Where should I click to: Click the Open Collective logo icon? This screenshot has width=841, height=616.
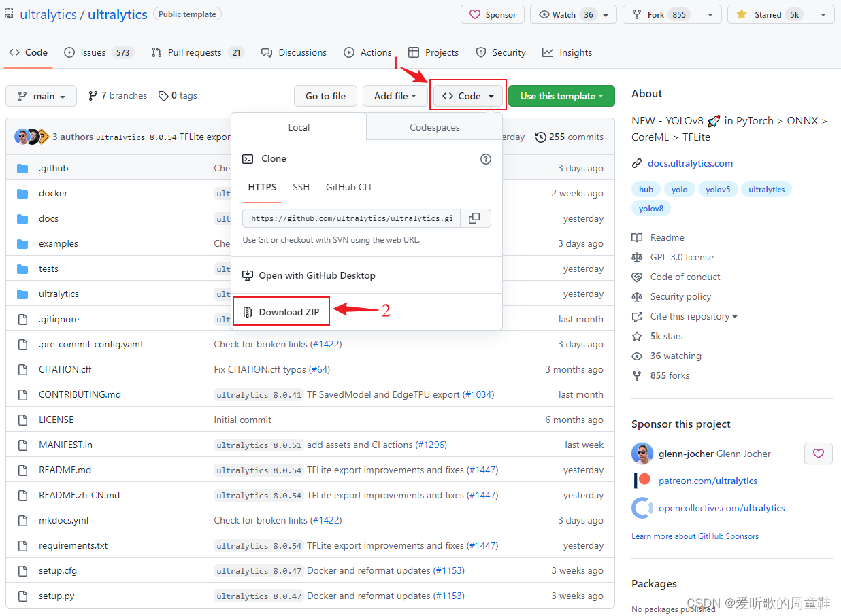tap(642, 508)
